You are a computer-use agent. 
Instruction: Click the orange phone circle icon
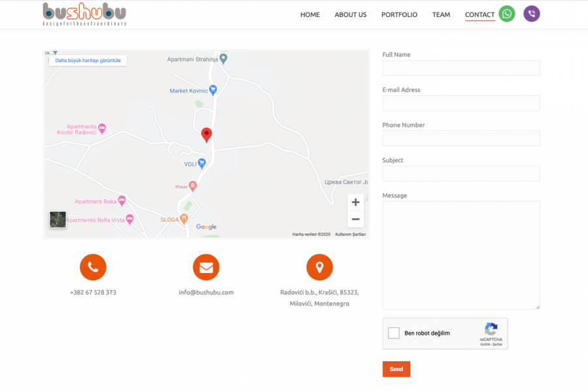[x=93, y=267]
